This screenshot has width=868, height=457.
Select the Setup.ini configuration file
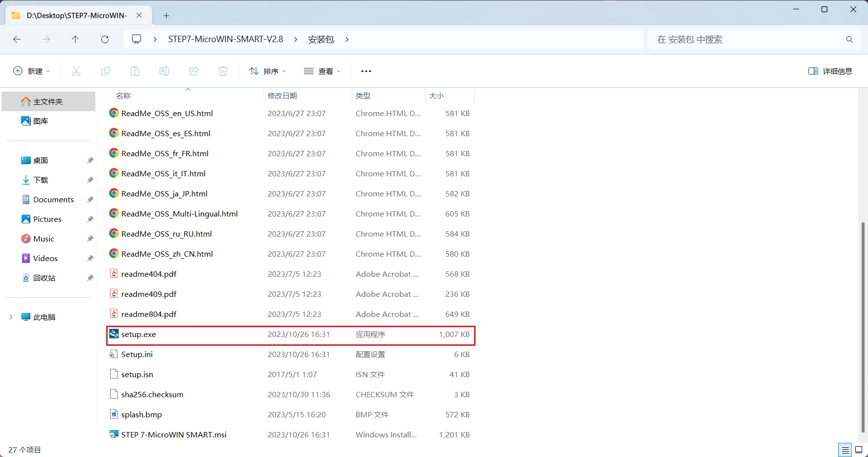[291, 355]
